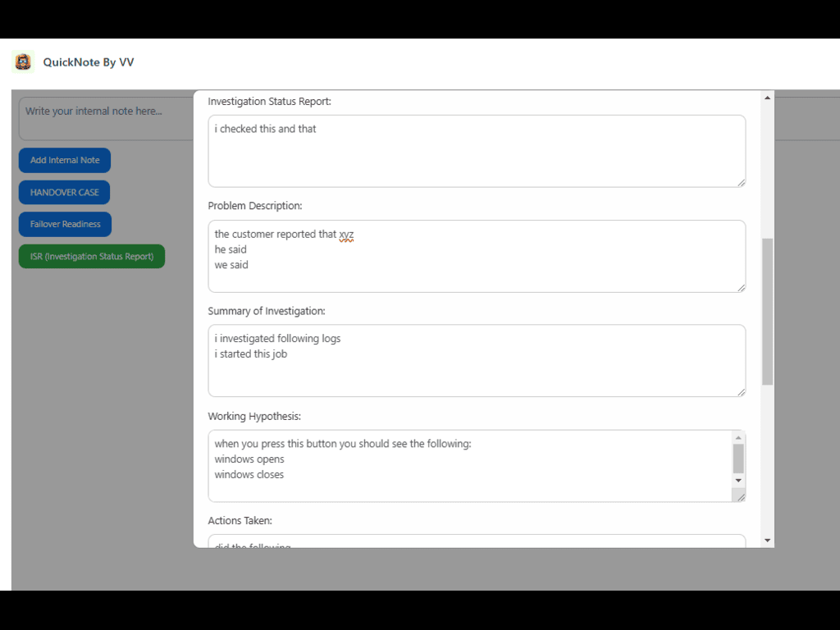Select the green ISR (Investigation Status Report) button
Screen dimensions: 840x630
pos(92,256)
